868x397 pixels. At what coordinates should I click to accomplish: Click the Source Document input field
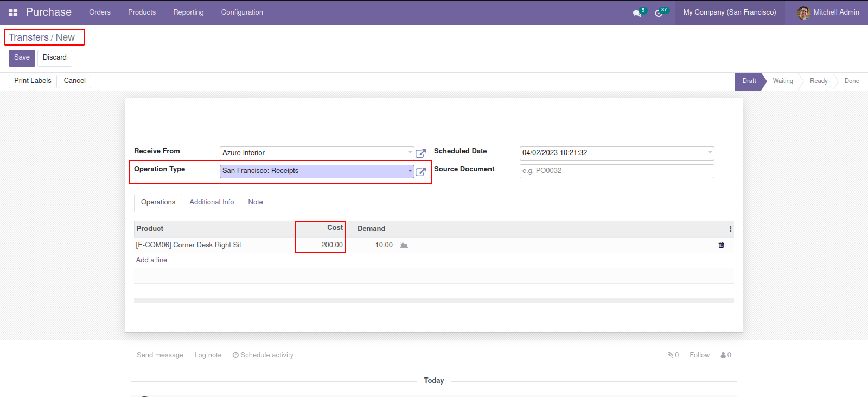click(x=617, y=171)
